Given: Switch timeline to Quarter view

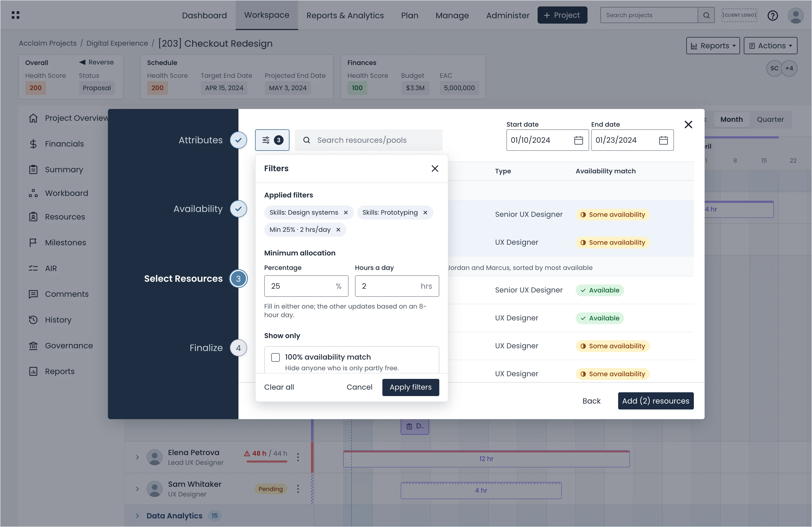Looking at the screenshot, I should 770,119.
